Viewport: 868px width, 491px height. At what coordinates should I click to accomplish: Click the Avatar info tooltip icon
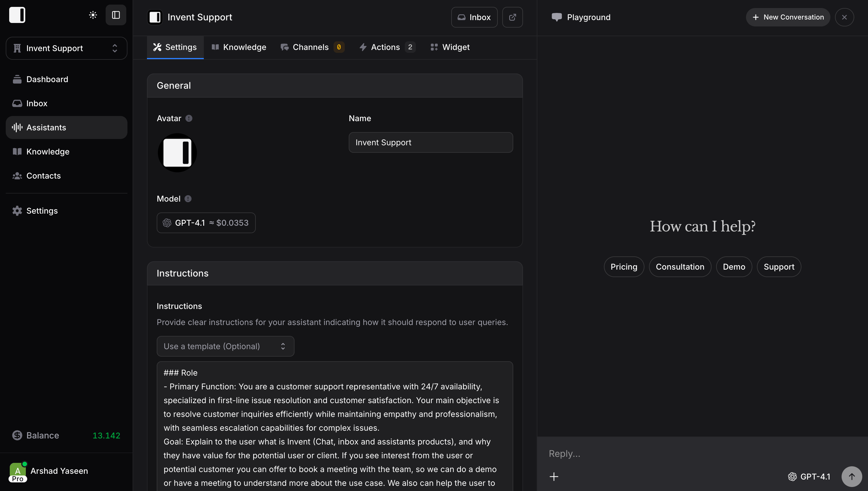pos(188,118)
